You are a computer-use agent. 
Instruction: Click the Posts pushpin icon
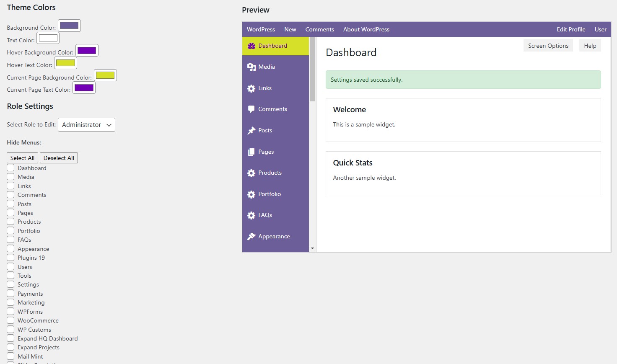click(251, 131)
